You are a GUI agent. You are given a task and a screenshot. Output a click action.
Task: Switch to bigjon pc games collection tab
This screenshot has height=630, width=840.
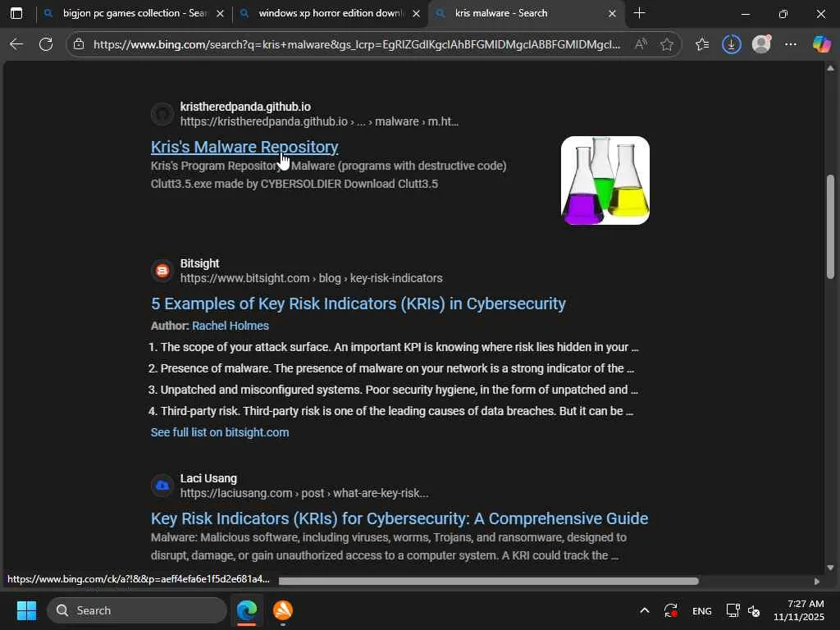point(135,13)
